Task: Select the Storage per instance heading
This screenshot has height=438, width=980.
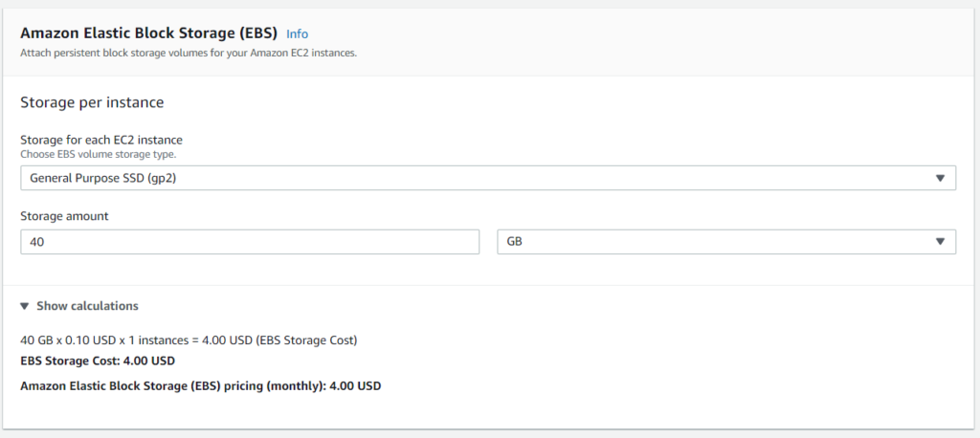Action: pyautogui.click(x=92, y=102)
